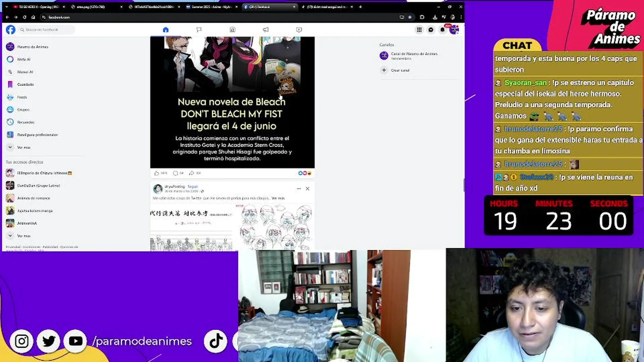Click browser home icon
The image size is (644, 362).
pos(33,17)
